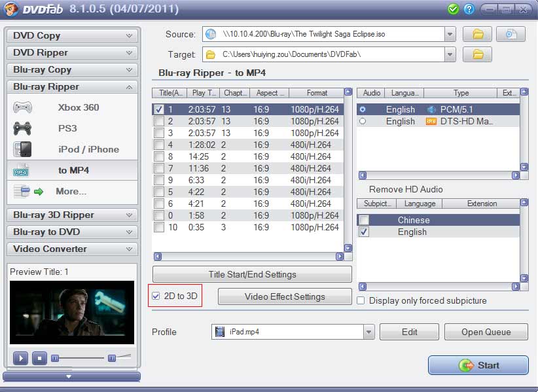Click preview seek slider handle
This screenshot has height=392, width=538.
click(x=55, y=359)
